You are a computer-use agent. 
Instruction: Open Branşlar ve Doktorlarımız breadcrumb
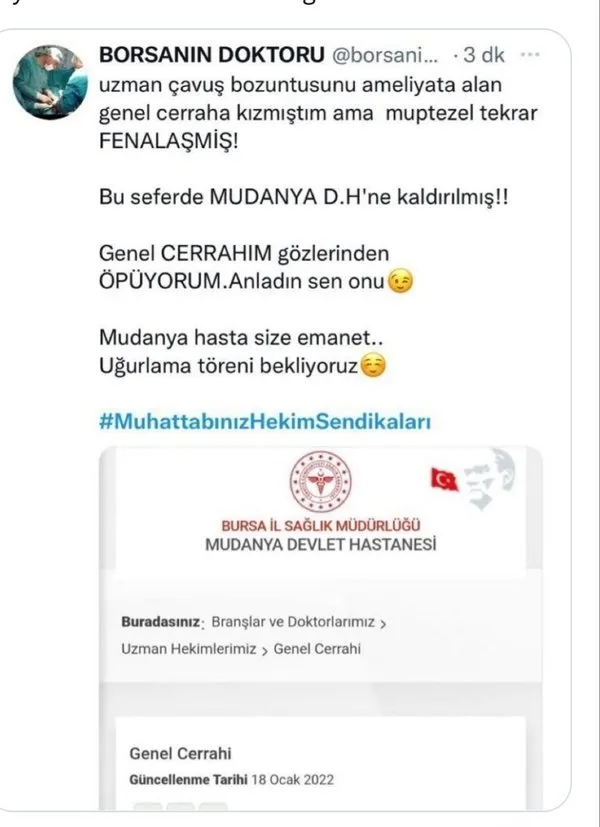click(293, 622)
